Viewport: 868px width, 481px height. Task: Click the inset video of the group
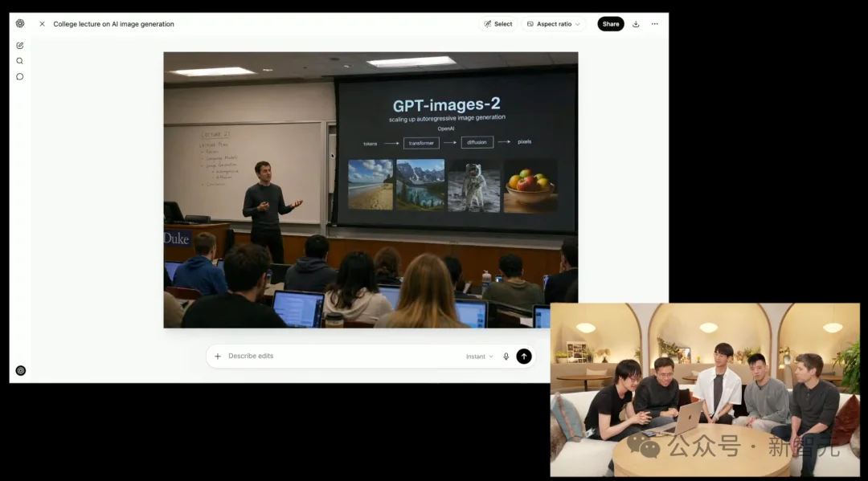(x=706, y=388)
